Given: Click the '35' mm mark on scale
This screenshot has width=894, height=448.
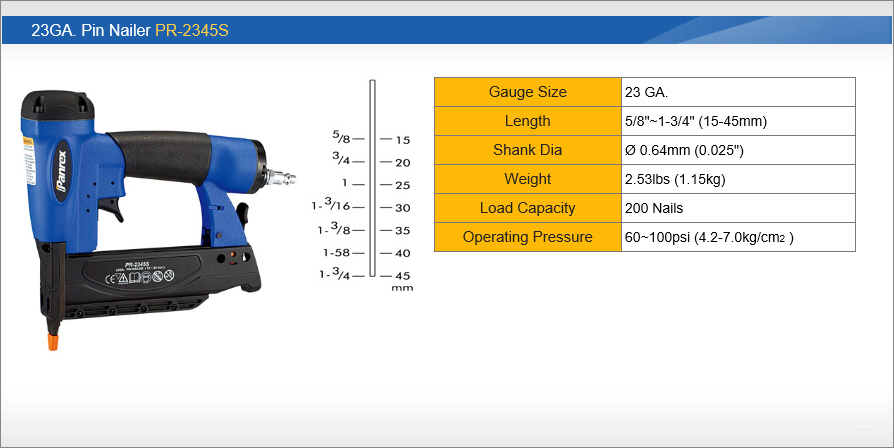Looking at the screenshot, I should coord(403,231).
